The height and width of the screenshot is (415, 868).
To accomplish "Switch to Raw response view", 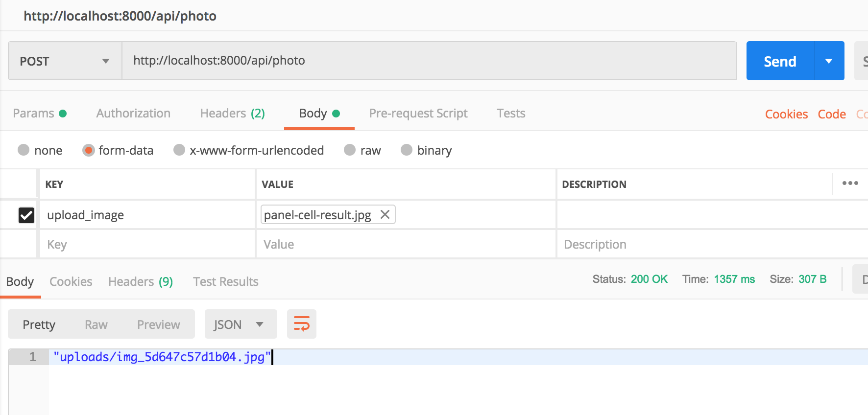I will tap(96, 324).
